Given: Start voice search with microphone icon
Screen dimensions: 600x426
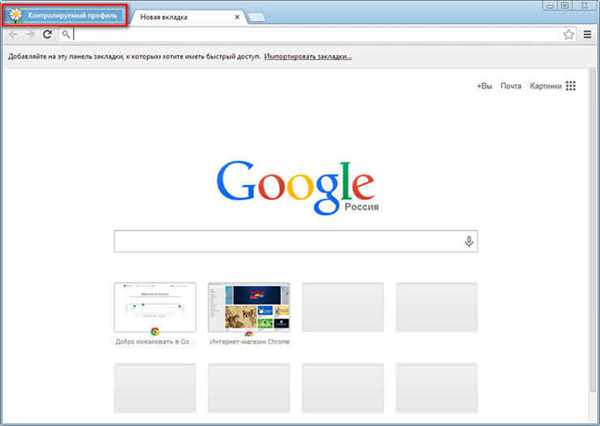Looking at the screenshot, I should coord(469,242).
